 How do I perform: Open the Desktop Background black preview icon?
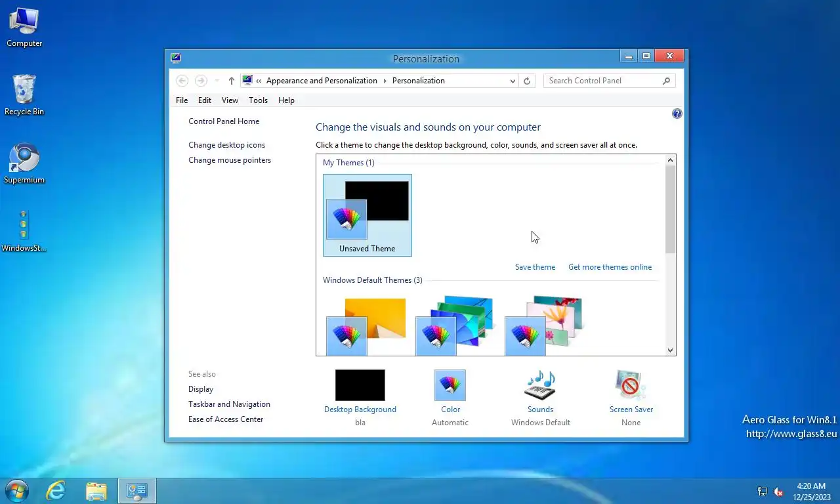(x=360, y=385)
